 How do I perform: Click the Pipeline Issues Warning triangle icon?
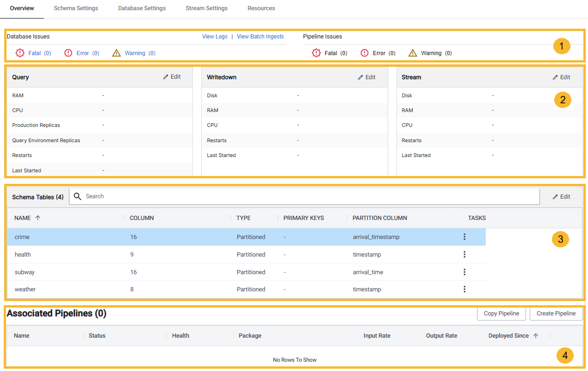413,53
